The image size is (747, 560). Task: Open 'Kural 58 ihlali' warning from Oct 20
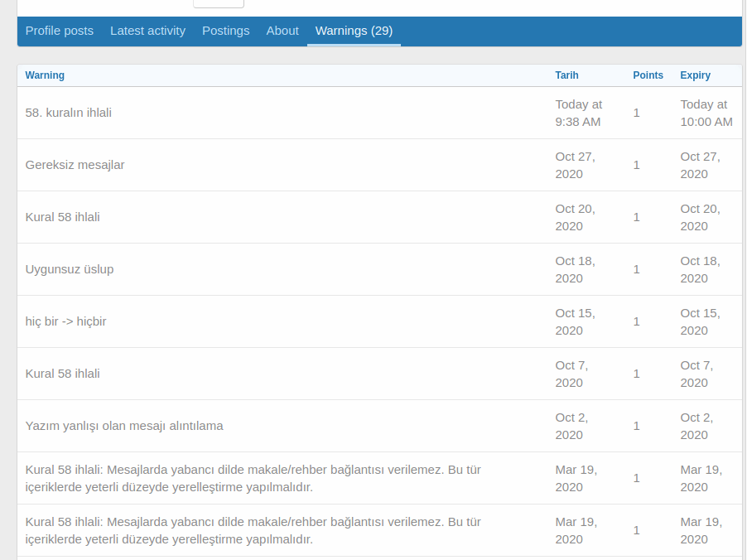tap(62, 217)
